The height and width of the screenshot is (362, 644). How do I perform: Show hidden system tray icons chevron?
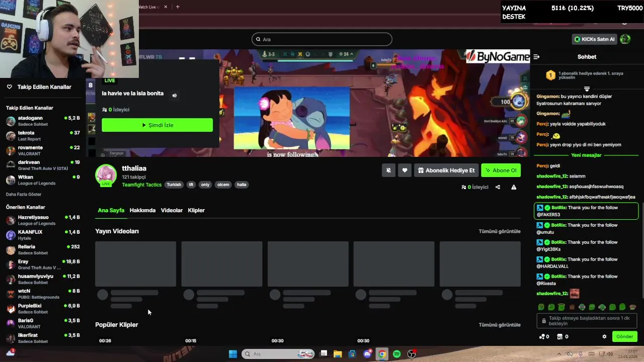point(559,354)
